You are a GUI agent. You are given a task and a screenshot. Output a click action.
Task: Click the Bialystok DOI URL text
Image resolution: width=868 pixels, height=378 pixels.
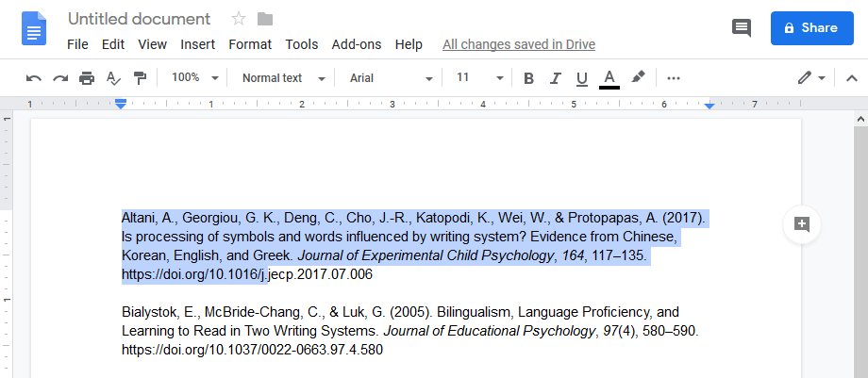pos(252,350)
